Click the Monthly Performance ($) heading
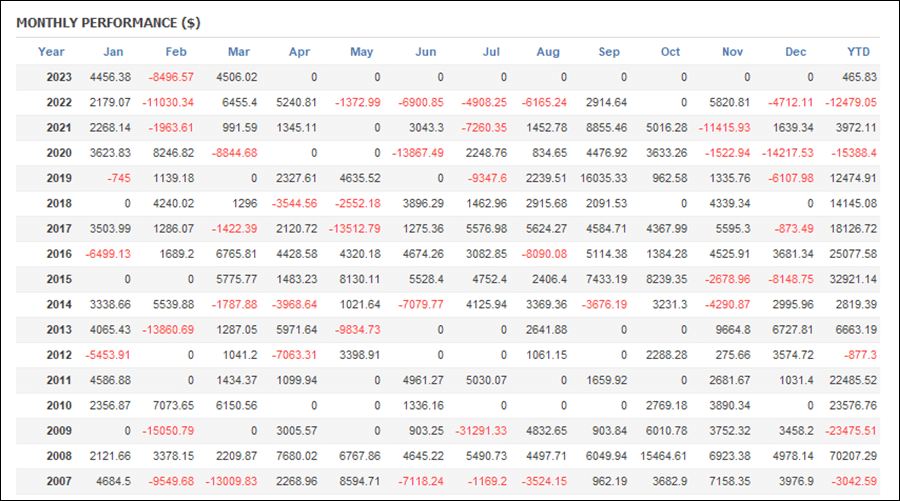Viewport: 900px width, 501px height. pyautogui.click(x=108, y=23)
